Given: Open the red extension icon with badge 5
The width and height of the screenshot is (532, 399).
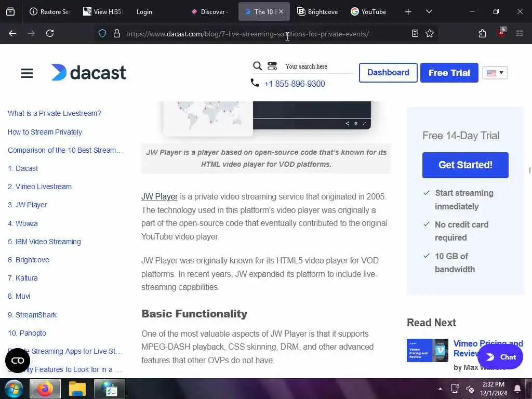Looking at the screenshot, I should click(501, 33).
